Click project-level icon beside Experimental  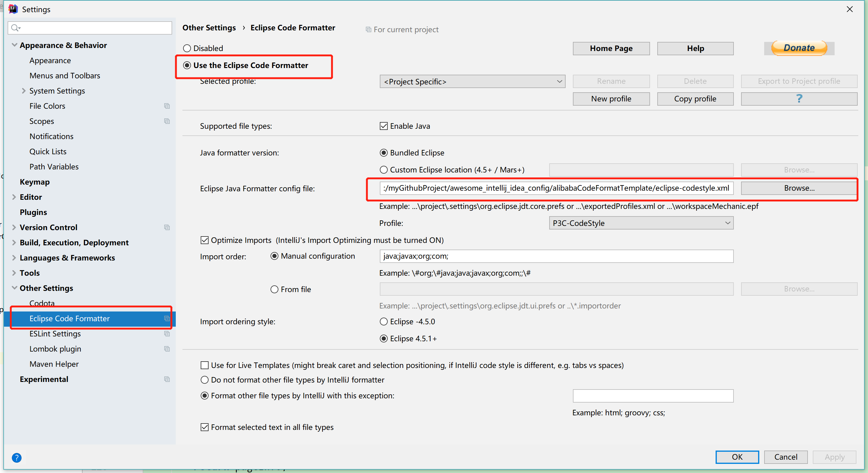pyautogui.click(x=167, y=379)
